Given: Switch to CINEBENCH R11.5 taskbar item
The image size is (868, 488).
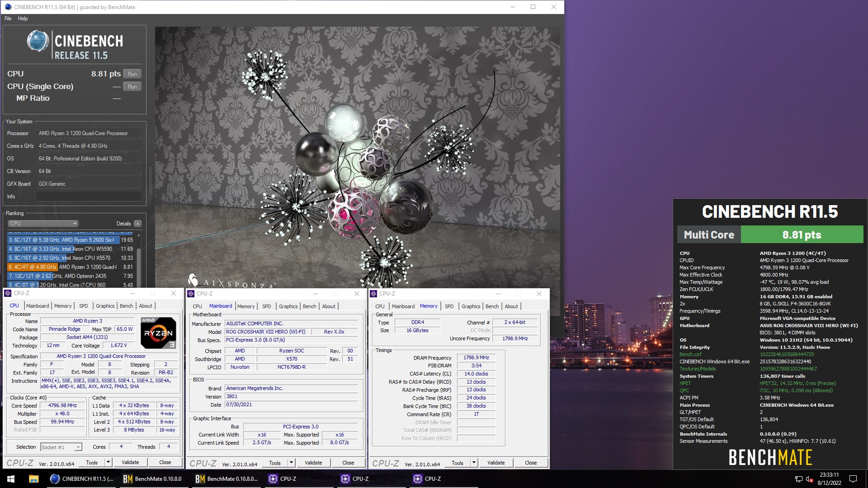Looking at the screenshot, I should (82, 479).
